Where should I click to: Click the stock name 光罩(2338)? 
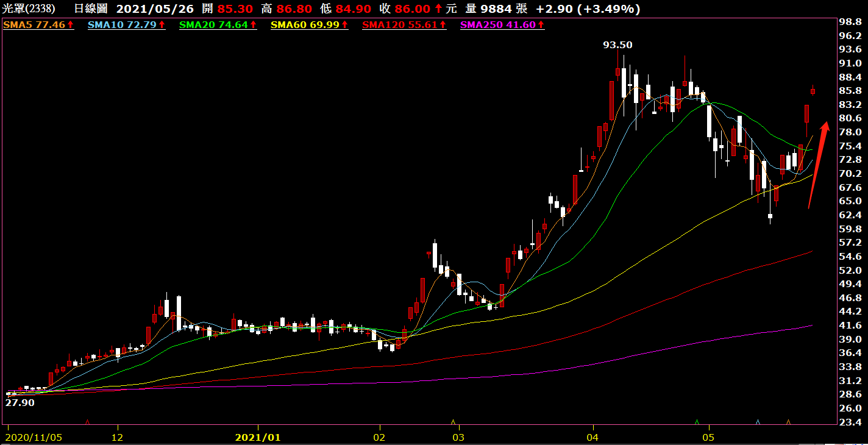click(28, 9)
